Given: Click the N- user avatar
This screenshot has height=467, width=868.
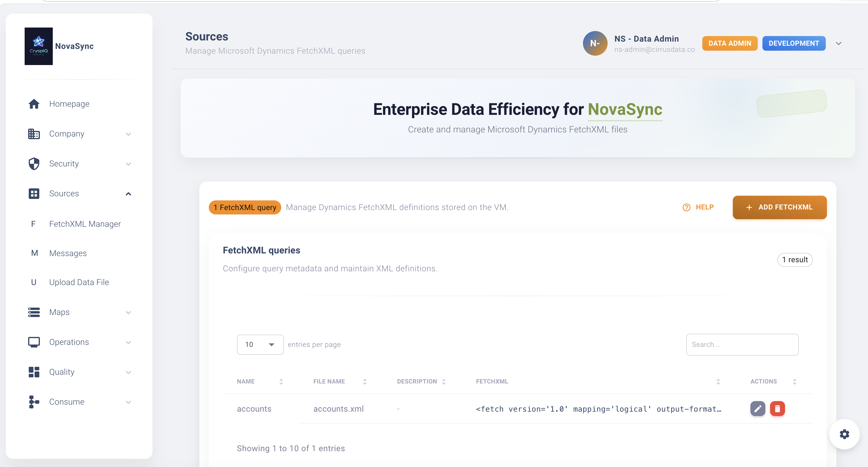Looking at the screenshot, I should click(x=595, y=43).
